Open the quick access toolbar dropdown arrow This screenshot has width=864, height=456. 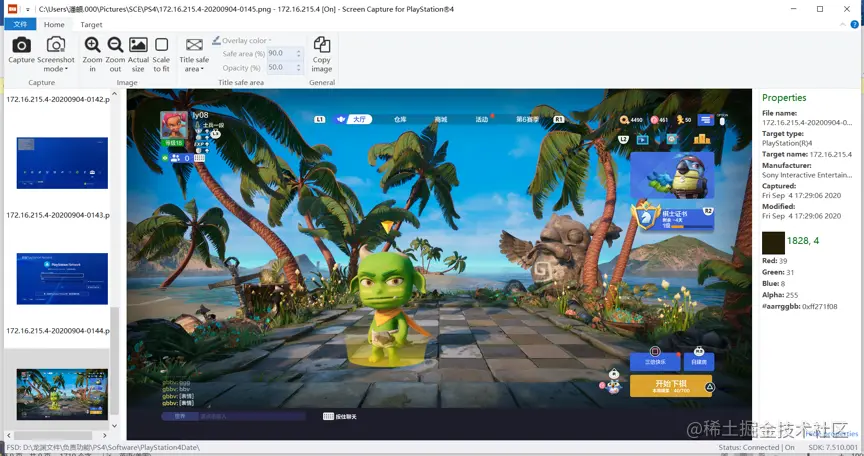(x=28, y=9)
